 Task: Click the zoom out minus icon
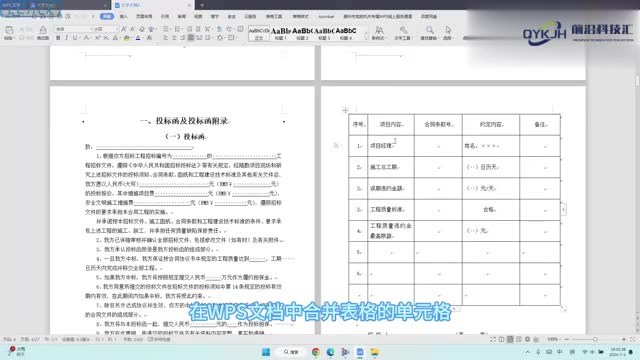(x=567, y=339)
